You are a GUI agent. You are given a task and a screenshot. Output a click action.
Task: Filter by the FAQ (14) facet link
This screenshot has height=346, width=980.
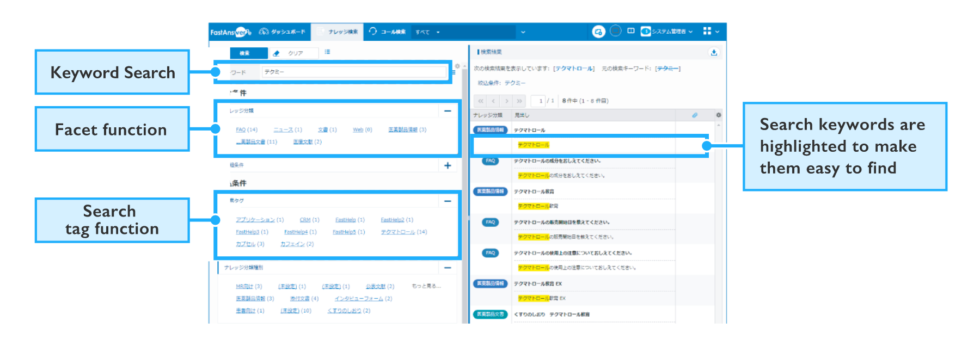pyautogui.click(x=246, y=130)
